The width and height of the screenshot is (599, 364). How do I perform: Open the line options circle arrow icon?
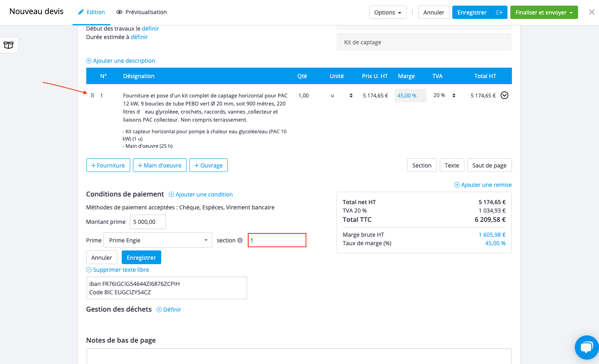point(504,95)
